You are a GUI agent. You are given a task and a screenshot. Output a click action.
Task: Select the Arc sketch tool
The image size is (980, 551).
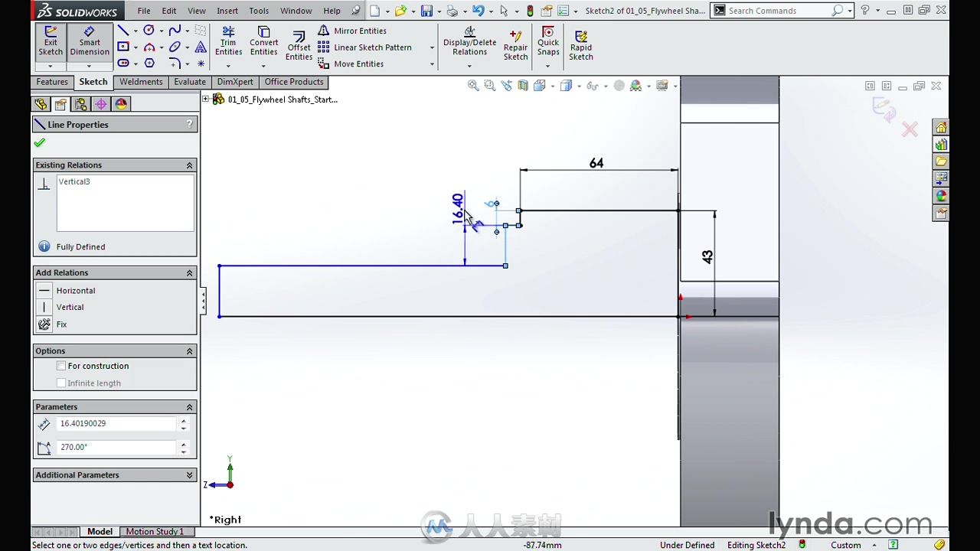(x=149, y=47)
